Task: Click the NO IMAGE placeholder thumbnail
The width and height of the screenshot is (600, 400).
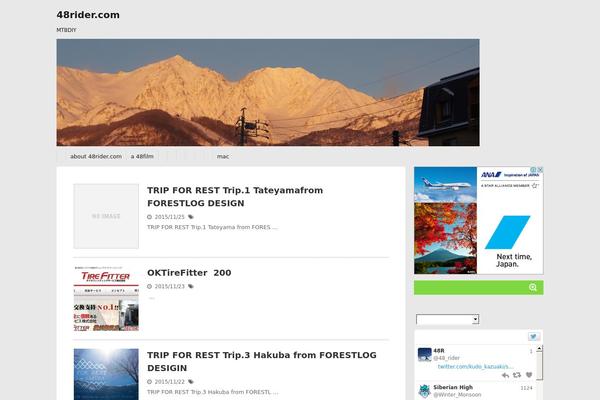Action: (x=106, y=216)
